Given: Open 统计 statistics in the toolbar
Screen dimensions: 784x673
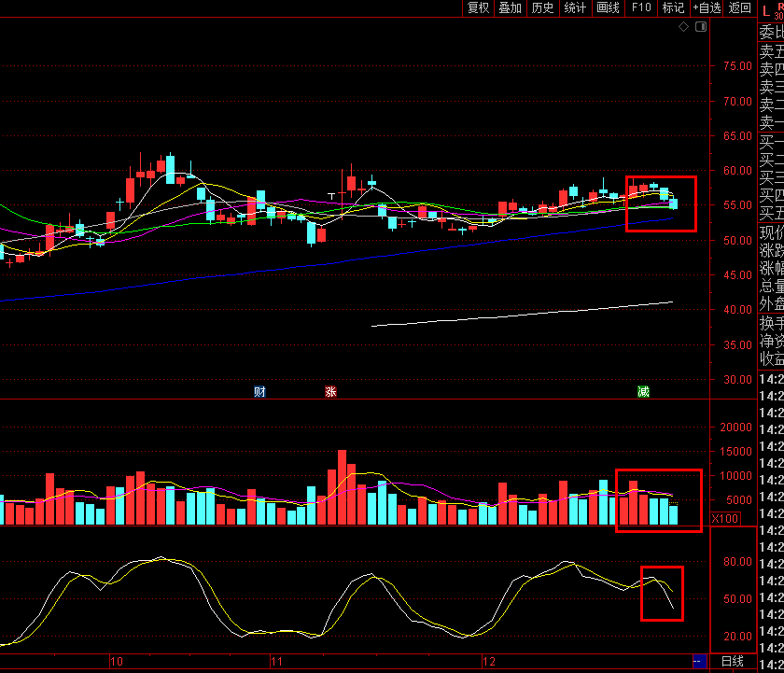Looking at the screenshot, I should tap(575, 8).
